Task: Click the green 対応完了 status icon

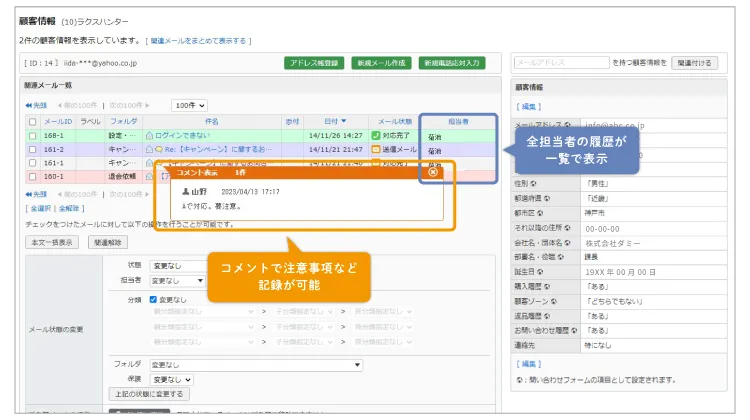Action: [x=376, y=135]
